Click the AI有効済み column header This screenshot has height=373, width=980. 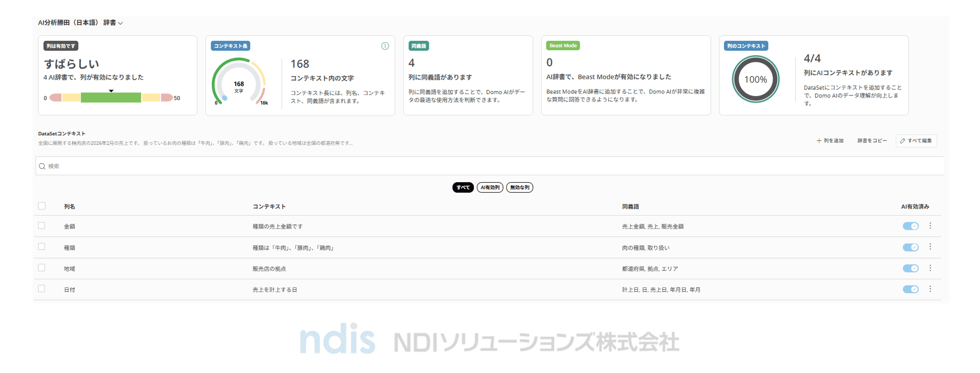pos(915,207)
